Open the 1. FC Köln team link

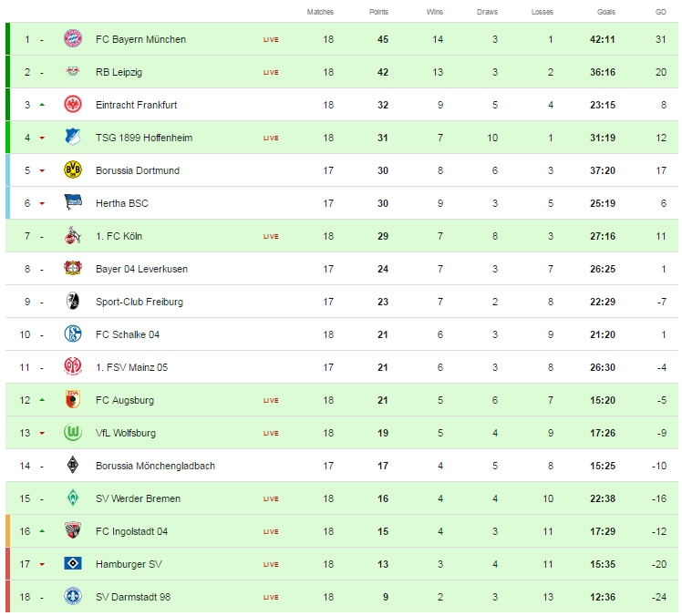(x=119, y=236)
